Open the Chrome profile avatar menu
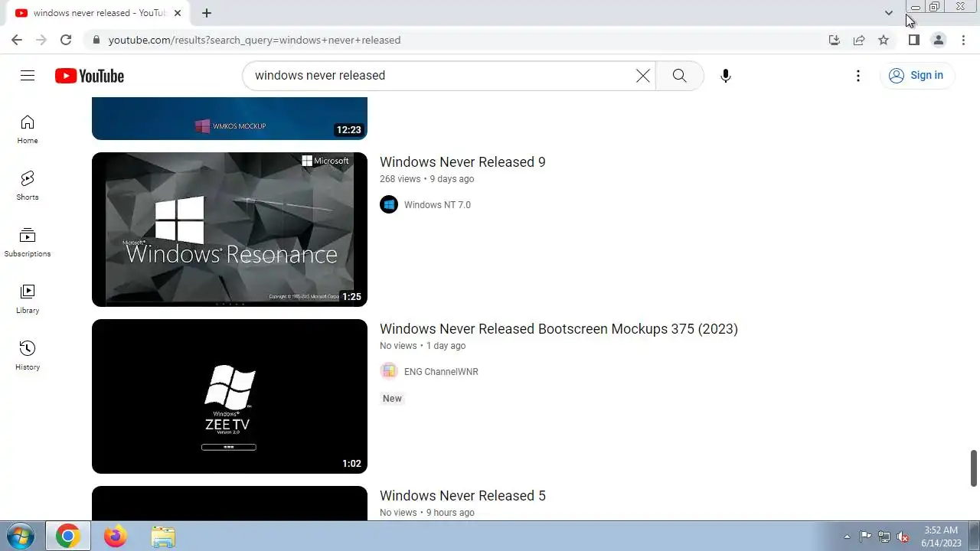980x551 pixels. pos(938,40)
